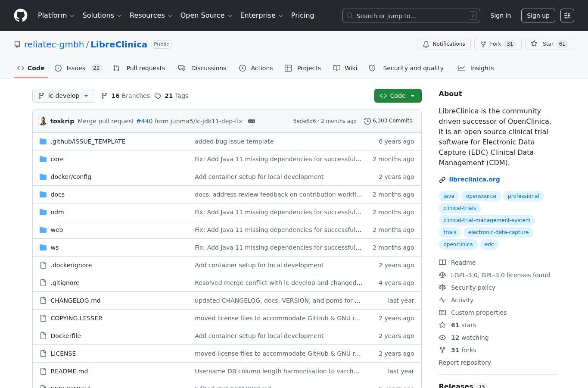Select the Code tab
Viewport: 588px width, 388px height.
(31, 68)
